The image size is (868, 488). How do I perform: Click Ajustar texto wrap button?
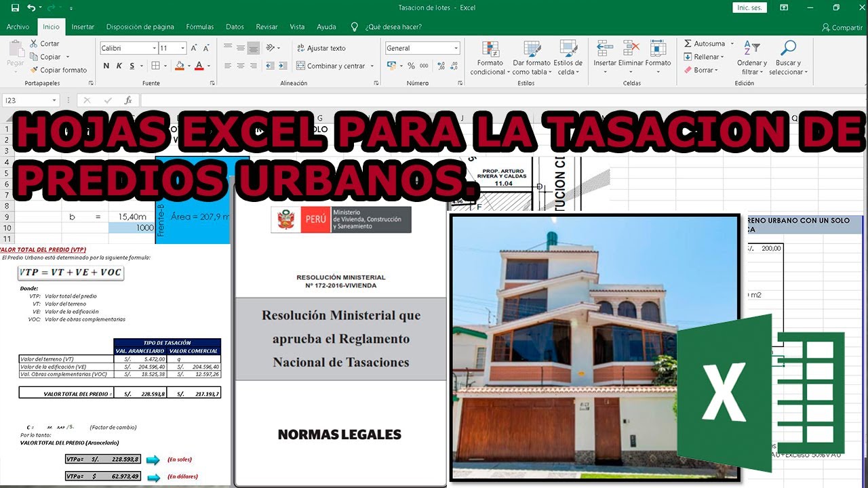pos(321,48)
